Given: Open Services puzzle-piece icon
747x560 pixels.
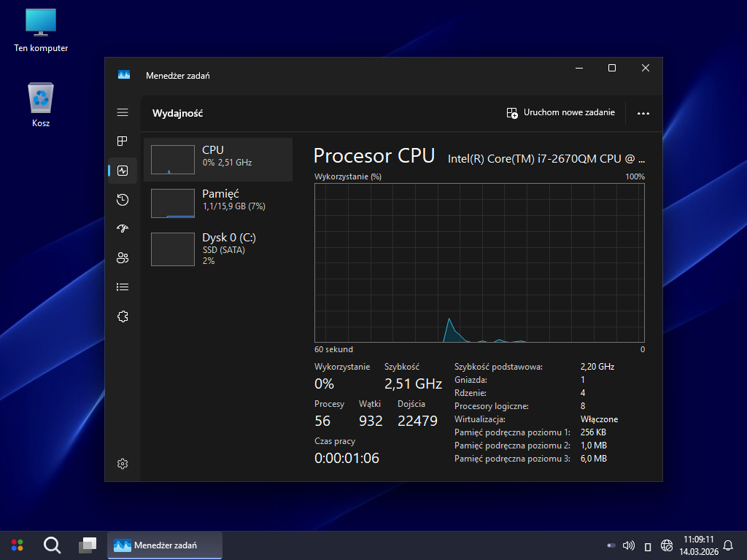Looking at the screenshot, I should [123, 316].
